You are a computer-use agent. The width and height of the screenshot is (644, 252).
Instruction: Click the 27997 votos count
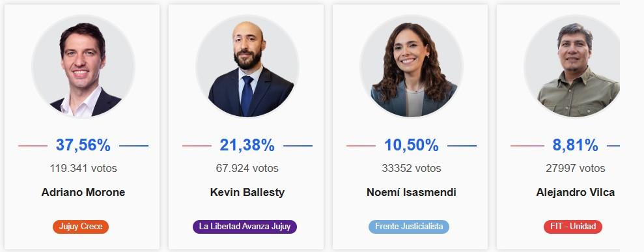click(x=576, y=168)
